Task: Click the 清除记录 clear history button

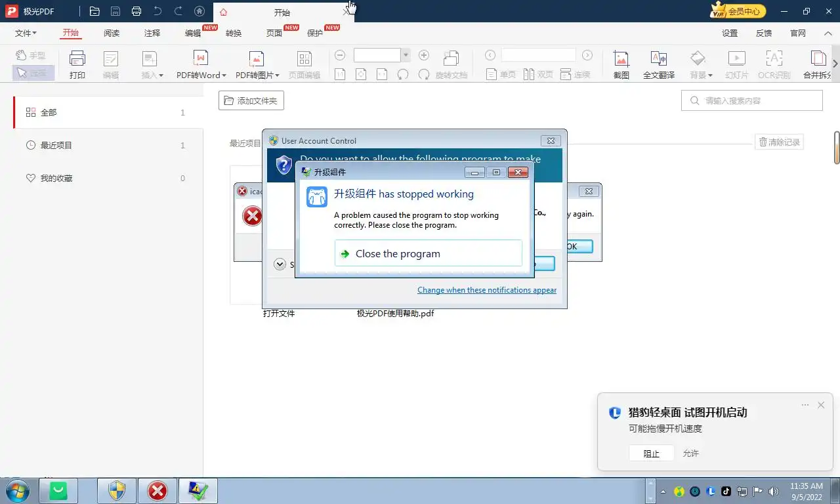Action: [779, 142]
